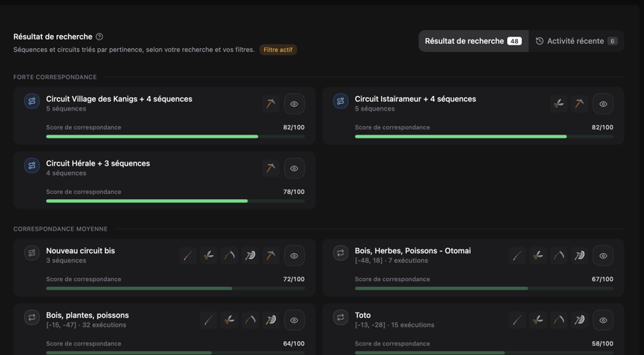This screenshot has width=644, height=355.
Task: Toggle eye preview on Circuit Hérale card
Action: coord(294,168)
